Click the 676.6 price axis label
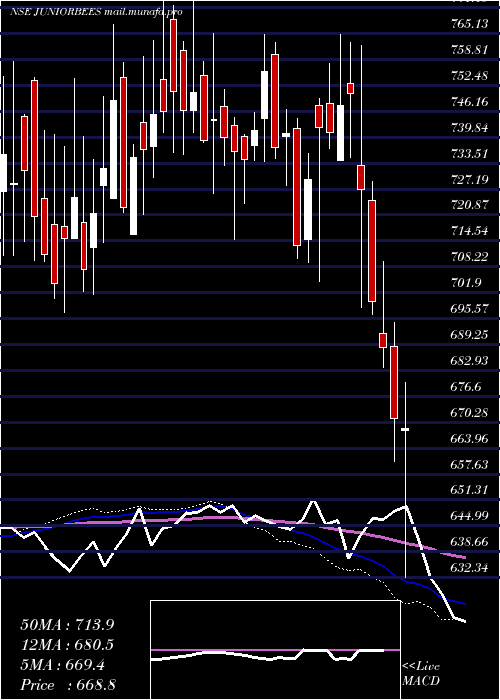Image resolution: width=500 pixels, height=700 pixels. click(467, 387)
